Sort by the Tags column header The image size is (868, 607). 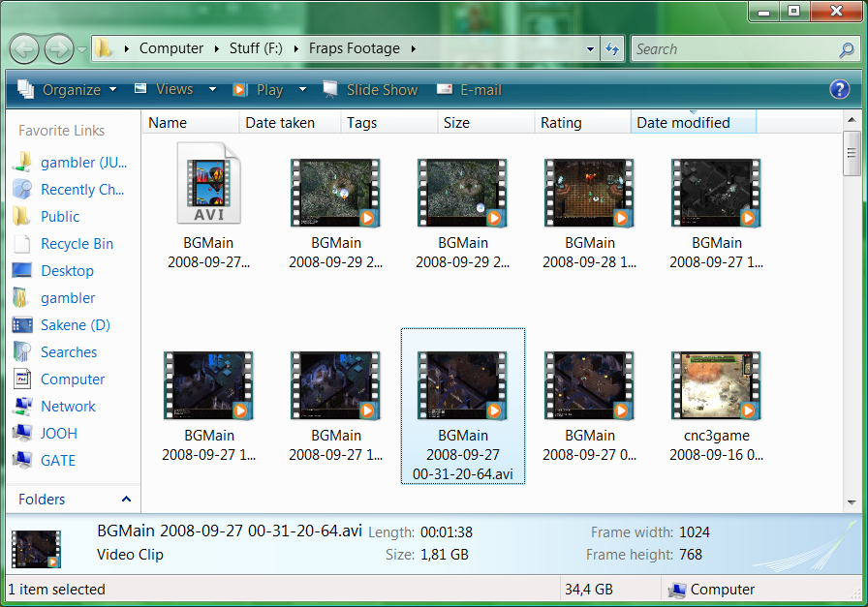(389, 122)
